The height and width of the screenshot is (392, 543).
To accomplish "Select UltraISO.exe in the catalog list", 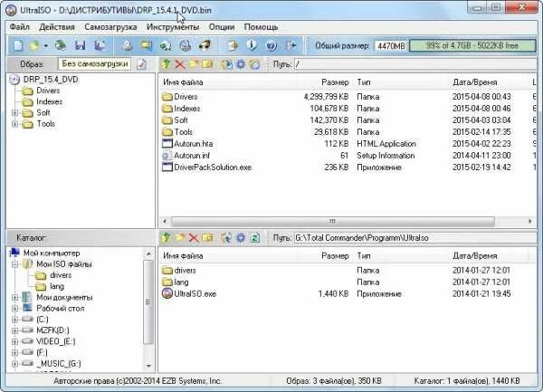I will coord(195,294).
